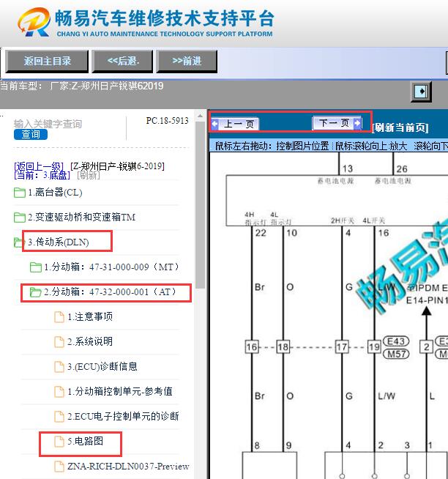
Task: Click connector pin box 17 in diagram
Action: 342,346
